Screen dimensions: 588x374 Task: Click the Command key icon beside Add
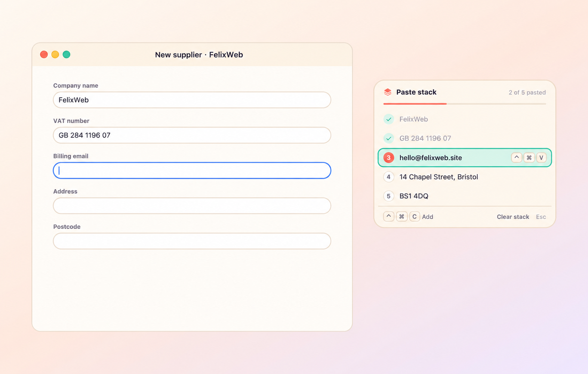tap(402, 217)
